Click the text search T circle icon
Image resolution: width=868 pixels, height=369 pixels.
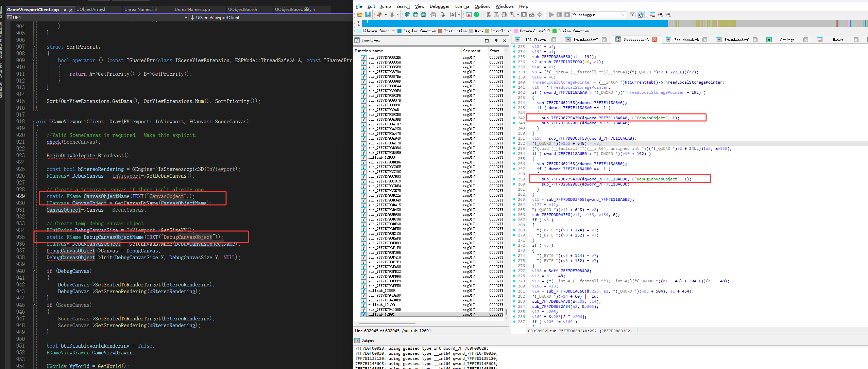click(415, 15)
